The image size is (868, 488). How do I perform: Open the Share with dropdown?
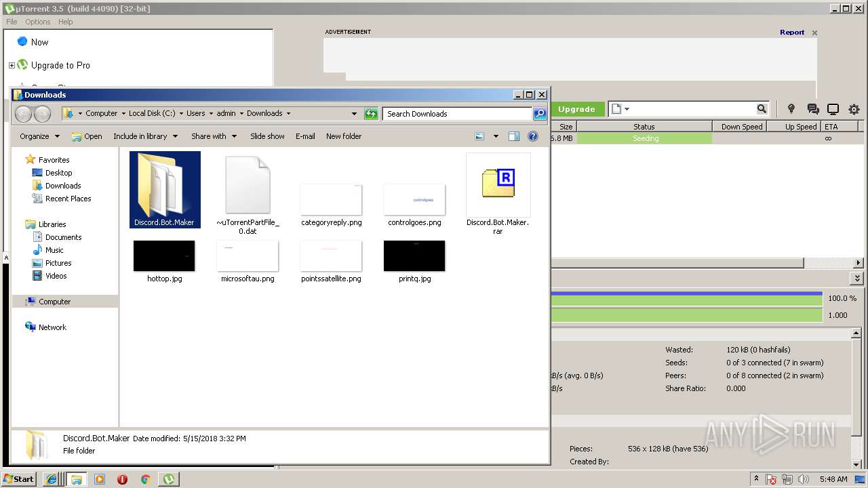coord(214,136)
